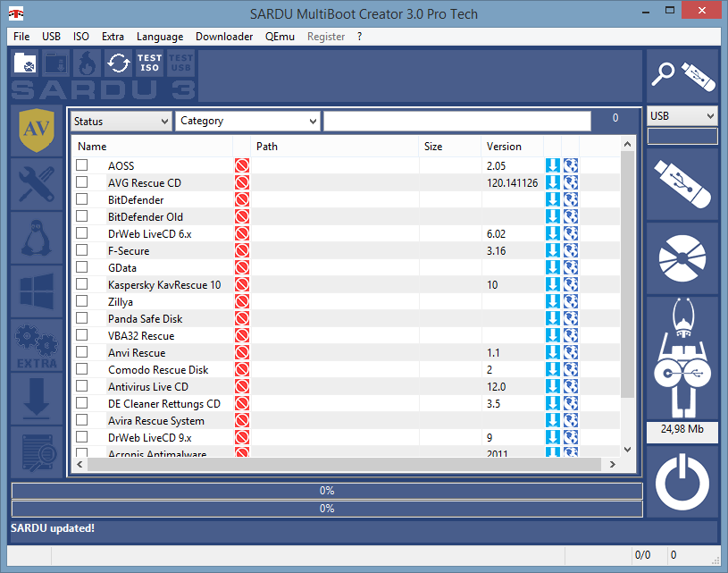Screen dimensions: 728x573
Task: Click the create ISO disc icon
Action: click(x=682, y=258)
